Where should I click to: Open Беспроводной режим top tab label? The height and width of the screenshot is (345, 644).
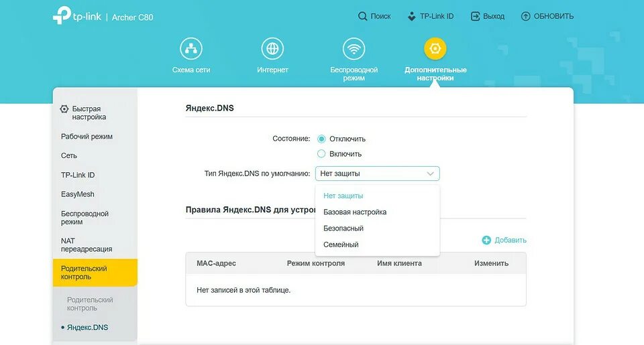point(354,74)
